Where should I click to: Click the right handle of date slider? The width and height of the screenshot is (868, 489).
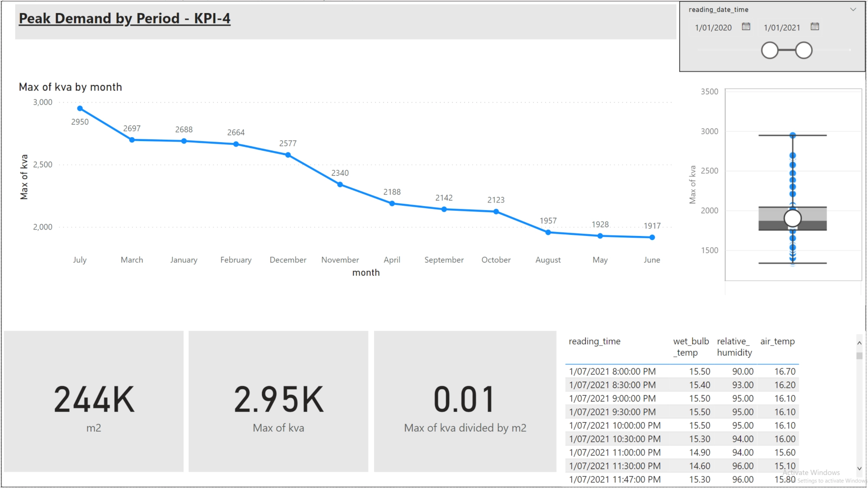[x=804, y=50]
